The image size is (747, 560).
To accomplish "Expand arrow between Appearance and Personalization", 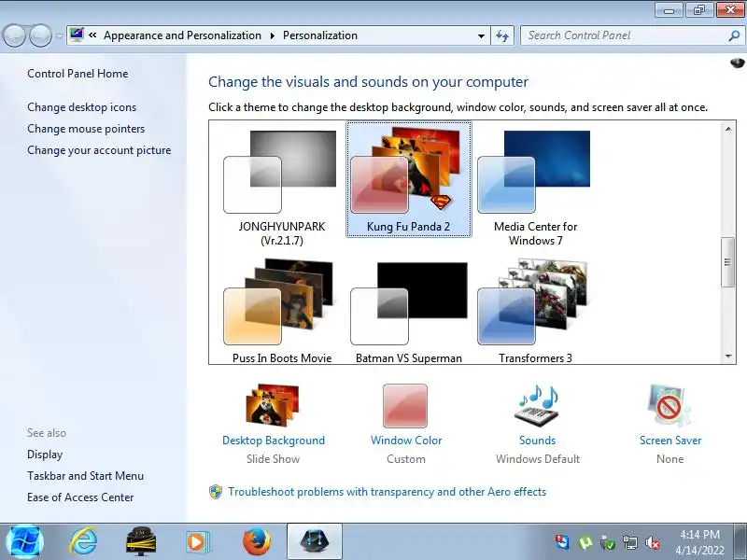I will pos(272,35).
